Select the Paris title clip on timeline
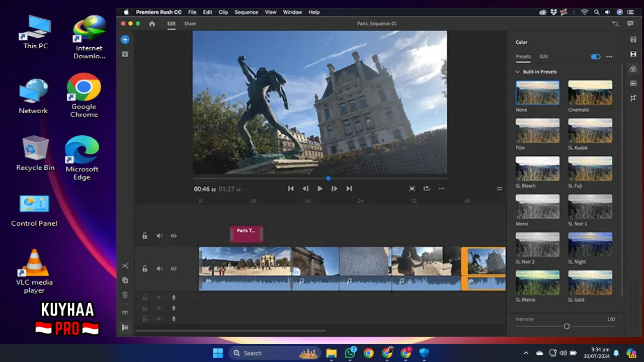644x362 pixels. click(x=247, y=234)
